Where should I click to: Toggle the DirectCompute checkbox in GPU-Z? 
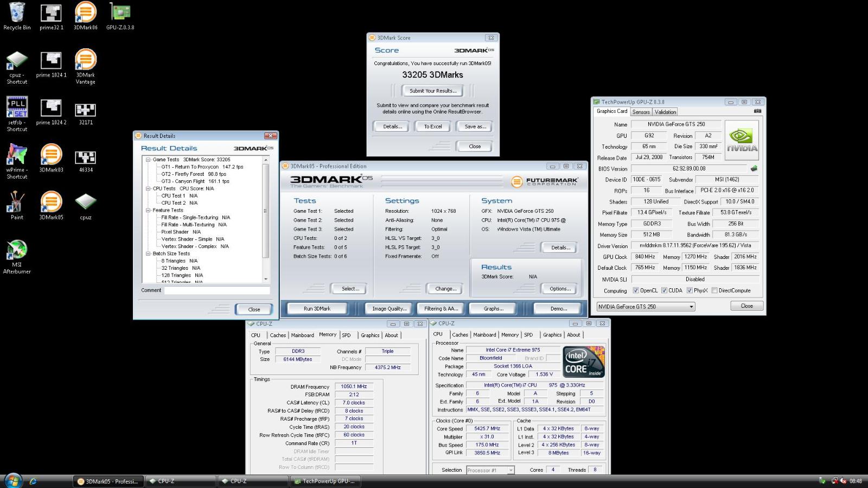point(714,290)
